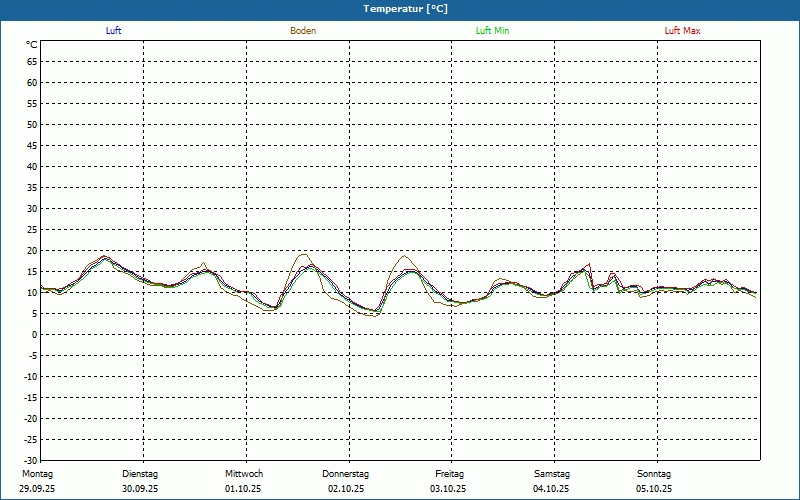Click the 50 y-axis value
The width and height of the screenshot is (800, 500).
[x=32, y=124]
